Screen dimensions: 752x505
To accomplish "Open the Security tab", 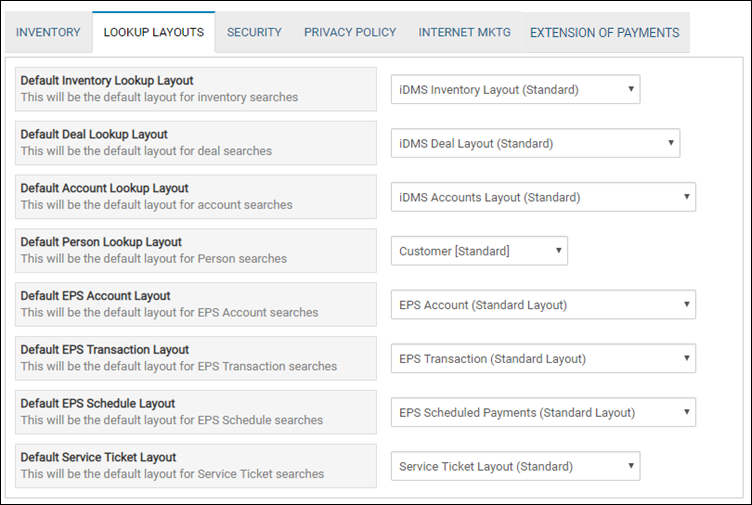I will click(254, 32).
